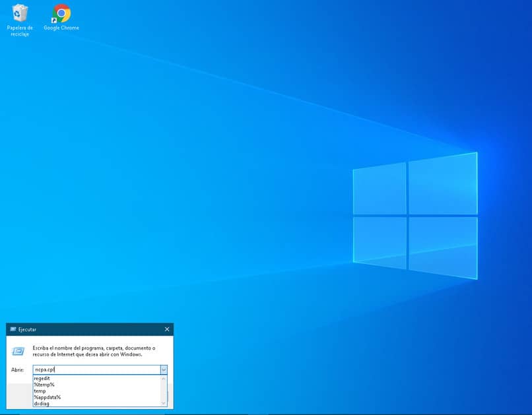This screenshot has width=532, height=415.
Task: Click the history list scroll-down arrow
Action: tap(164, 403)
